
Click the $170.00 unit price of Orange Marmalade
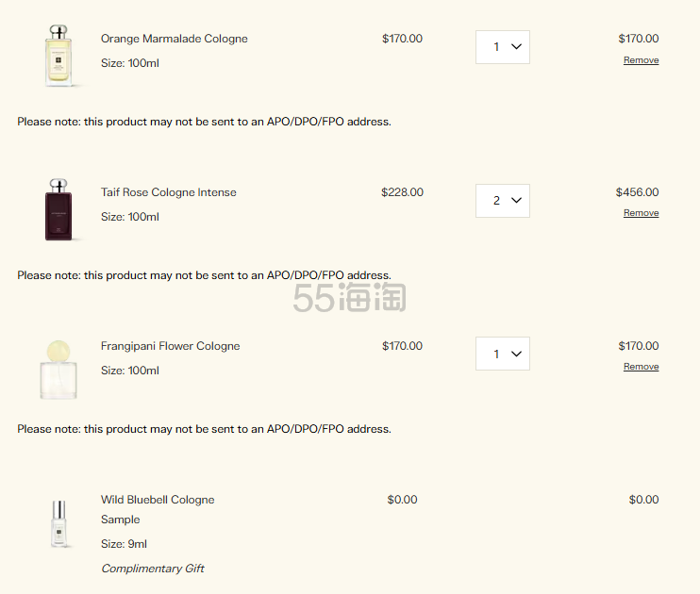pos(402,39)
